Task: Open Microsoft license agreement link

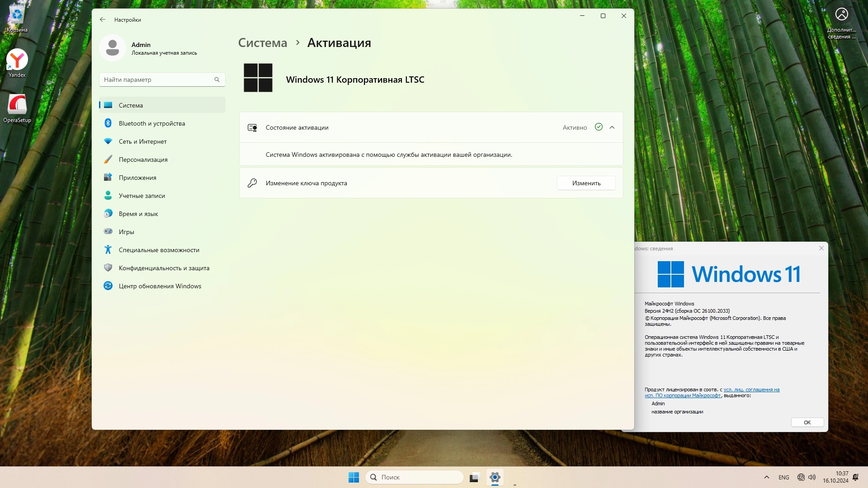Action: (751, 389)
